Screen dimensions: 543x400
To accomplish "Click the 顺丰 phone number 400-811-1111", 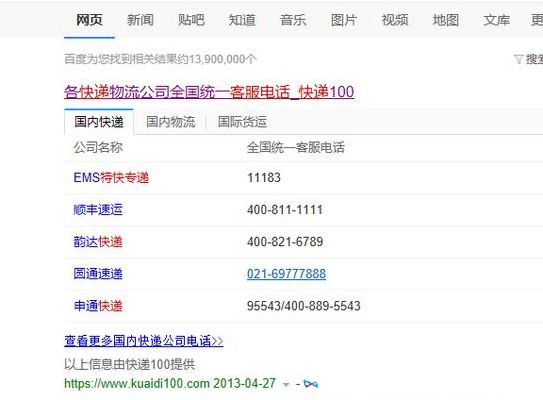I will tap(285, 210).
